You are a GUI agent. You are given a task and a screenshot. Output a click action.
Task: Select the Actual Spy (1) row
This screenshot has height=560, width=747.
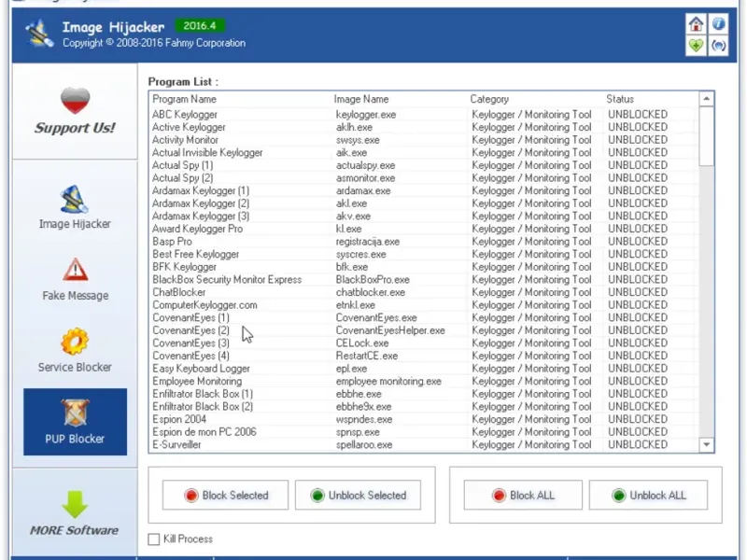click(423, 165)
